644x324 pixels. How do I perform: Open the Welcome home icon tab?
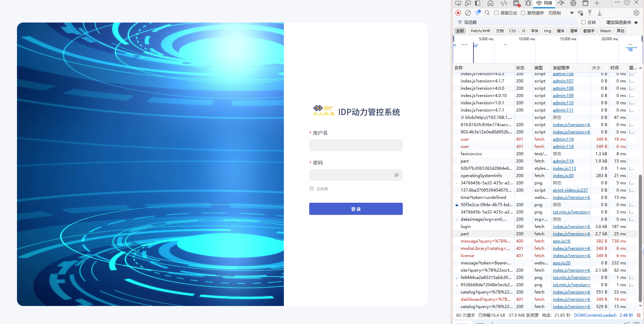[490, 3]
